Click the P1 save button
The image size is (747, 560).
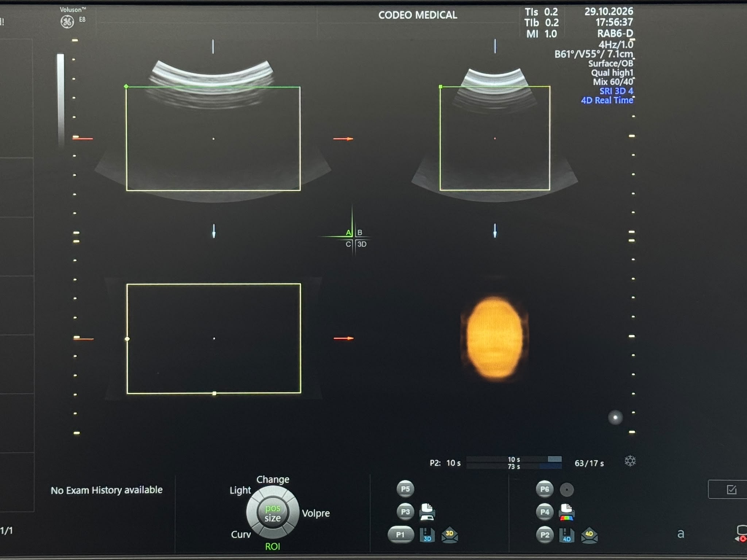click(x=400, y=534)
